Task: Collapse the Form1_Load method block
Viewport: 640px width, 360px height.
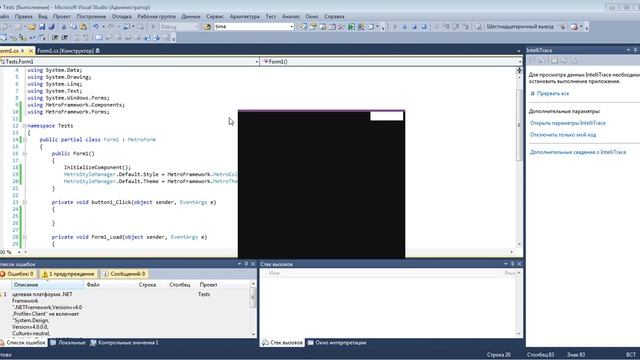Action: click(x=24, y=237)
